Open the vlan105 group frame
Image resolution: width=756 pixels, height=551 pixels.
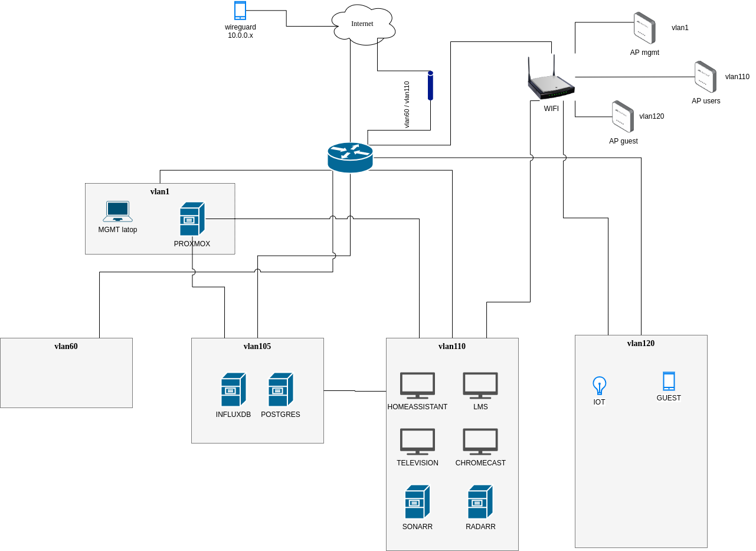(257, 347)
